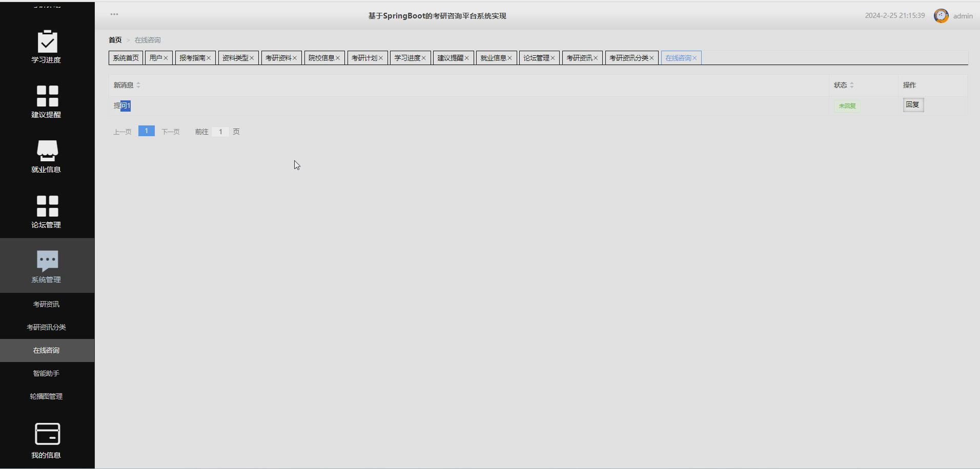Switch to the 用户 tab
The width and height of the screenshot is (980, 469).
[x=156, y=58]
